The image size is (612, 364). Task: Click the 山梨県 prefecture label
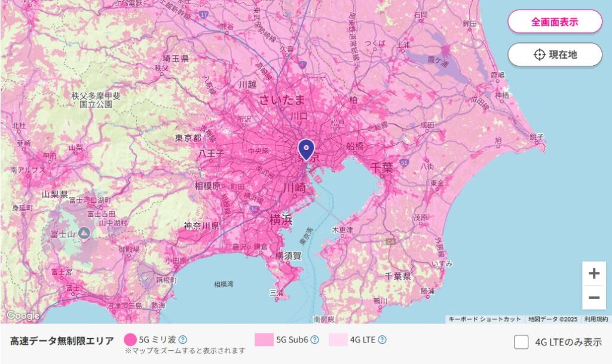pyautogui.click(x=54, y=194)
